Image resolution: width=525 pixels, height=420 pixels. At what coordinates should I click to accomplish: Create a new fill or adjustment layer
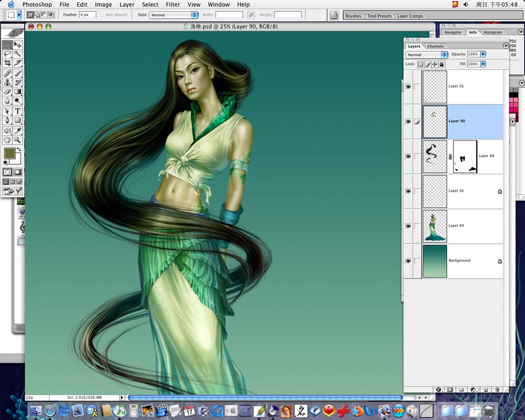click(x=473, y=389)
